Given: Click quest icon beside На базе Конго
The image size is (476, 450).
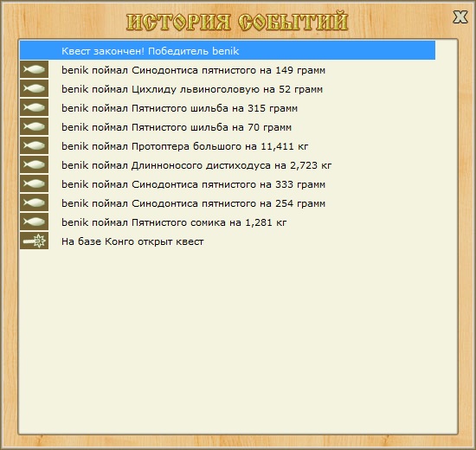Looking at the screenshot, I should (34, 241).
